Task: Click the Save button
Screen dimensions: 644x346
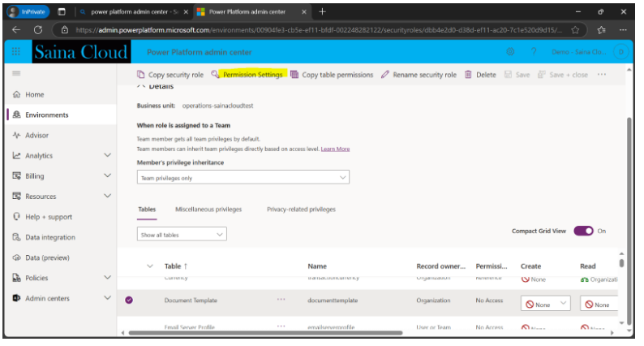Action: click(x=517, y=75)
